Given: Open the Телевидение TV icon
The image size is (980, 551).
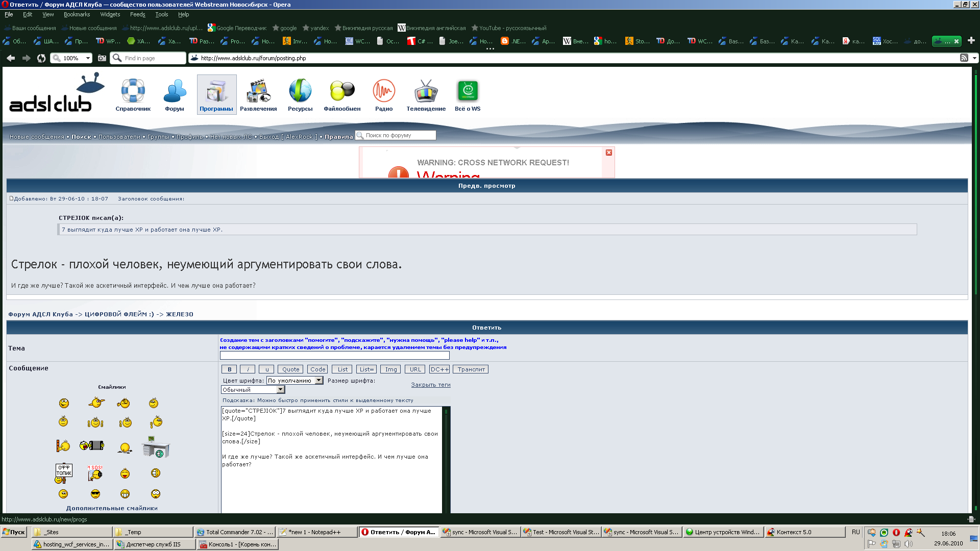Looking at the screenshot, I should 426,95.
